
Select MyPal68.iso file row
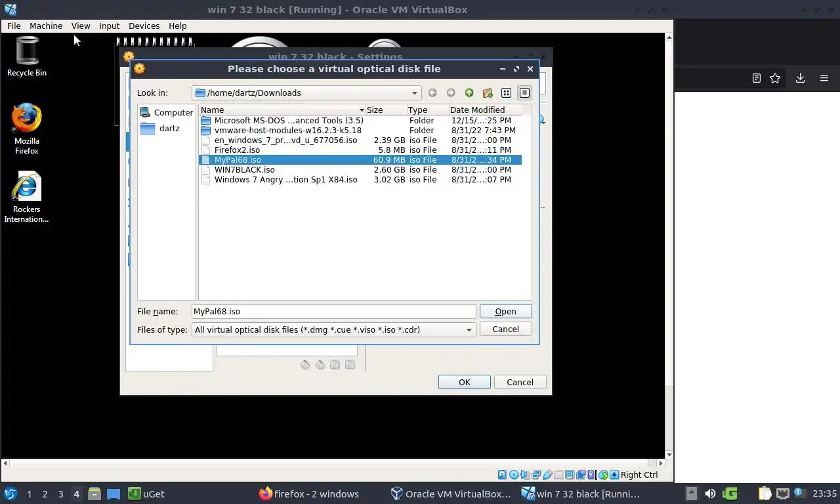(360, 160)
